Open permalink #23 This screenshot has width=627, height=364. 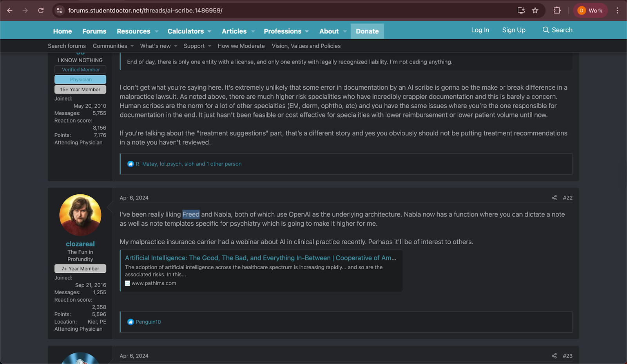click(567, 356)
